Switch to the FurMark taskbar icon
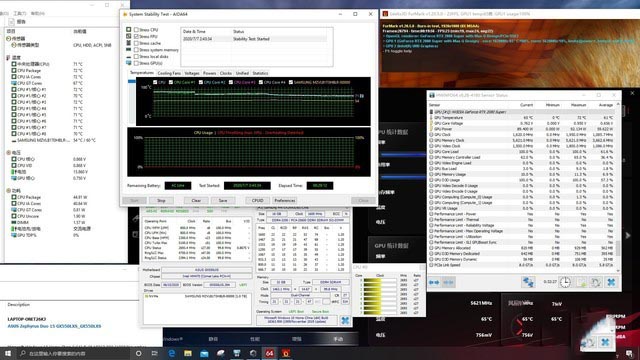Screen dimensions: 640x360 pos(286,353)
